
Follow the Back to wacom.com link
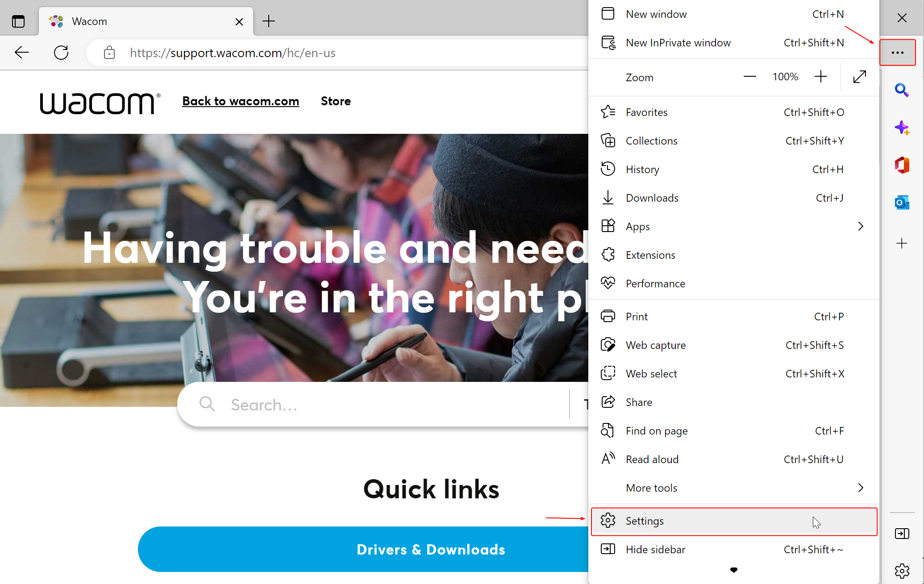tap(241, 101)
